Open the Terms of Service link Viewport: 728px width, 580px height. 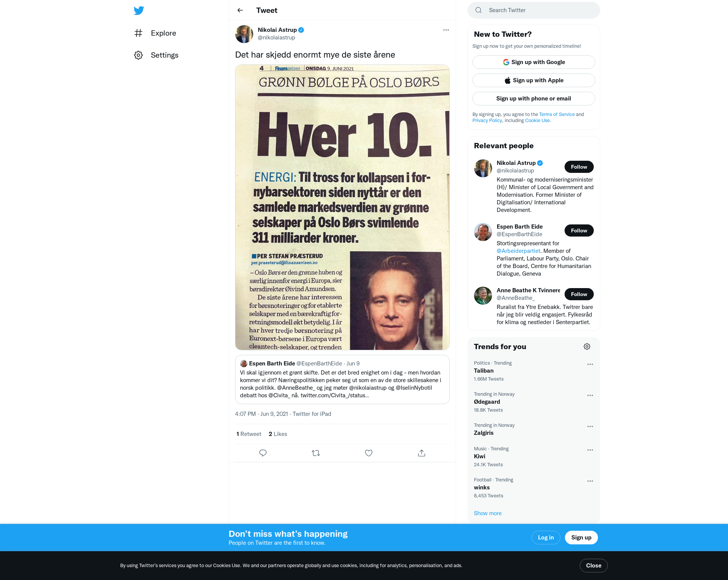[x=557, y=114]
